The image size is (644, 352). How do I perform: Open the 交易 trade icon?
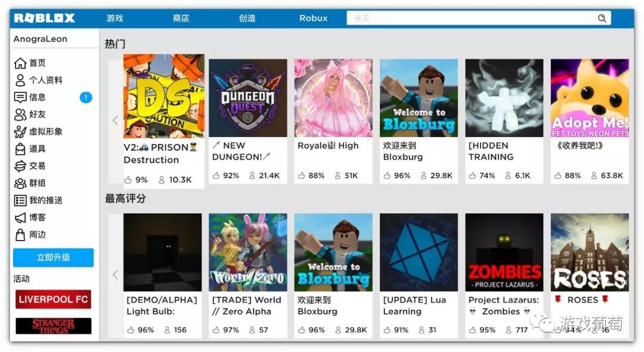point(20,166)
